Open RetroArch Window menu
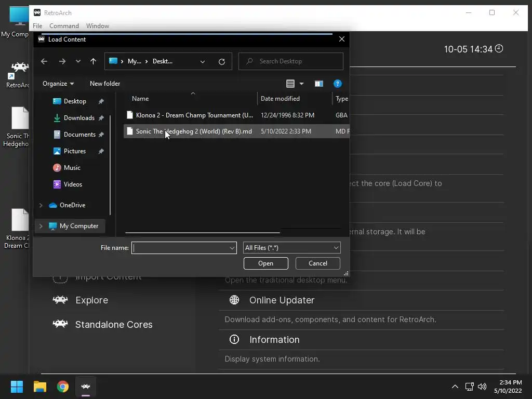This screenshot has height=399, width=532. coord(97,26)
